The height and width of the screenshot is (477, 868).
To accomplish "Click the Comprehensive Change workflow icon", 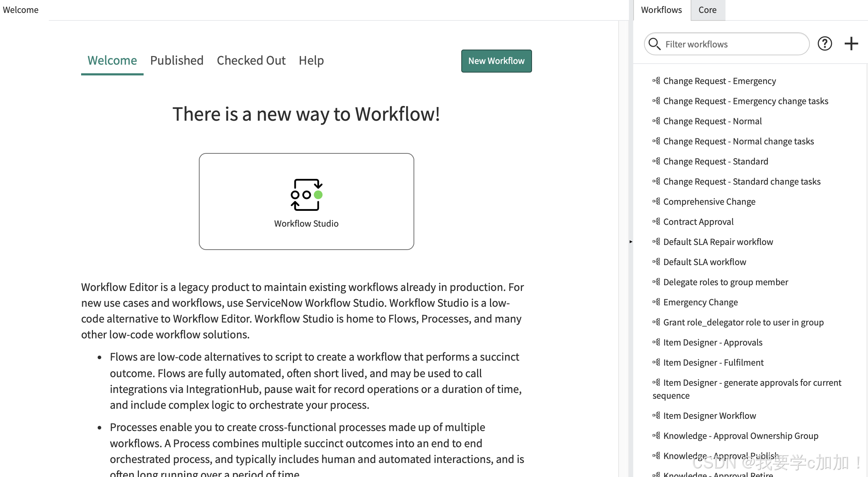I will 656,202.
